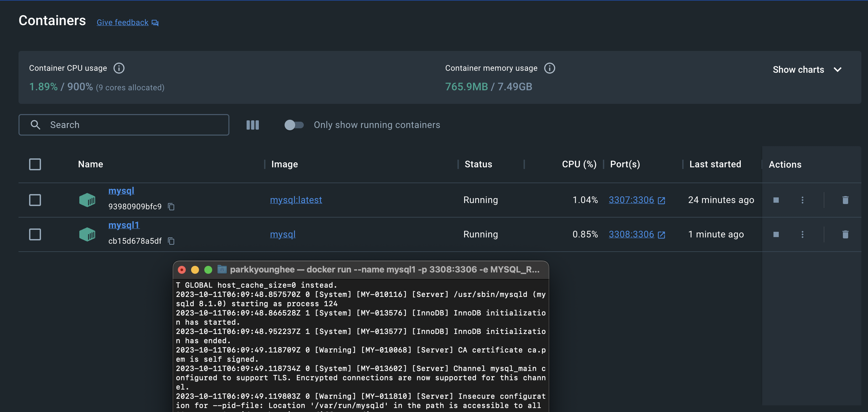Image resolution: width=868 pixels, height=412 pixels.
Task: Sort by CPU (%) column header
Action: click(579, 164)
